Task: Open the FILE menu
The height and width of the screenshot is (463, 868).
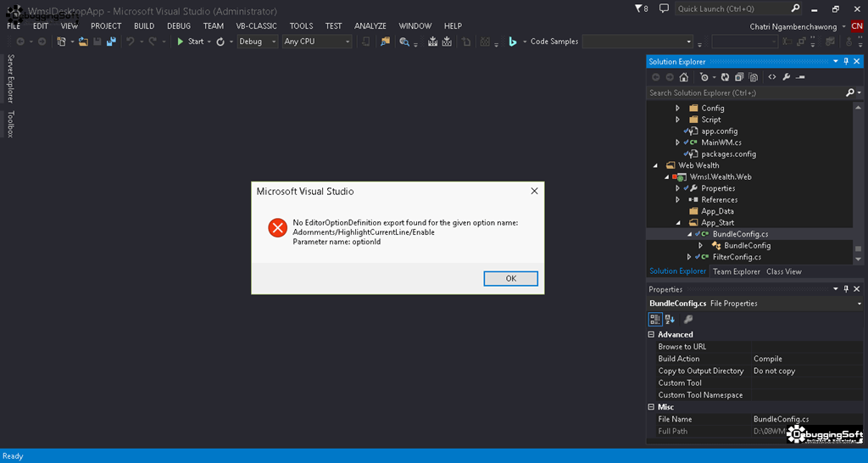Action: [x=14, y=26]
